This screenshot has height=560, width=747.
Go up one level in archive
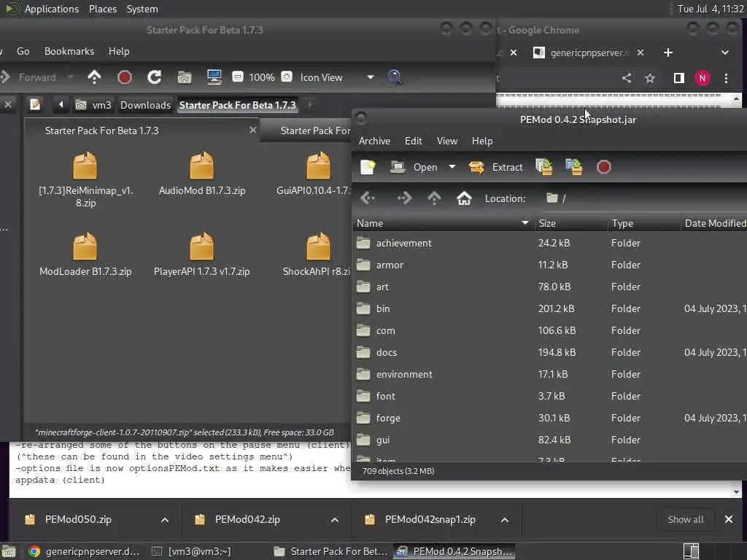[434, 198]
